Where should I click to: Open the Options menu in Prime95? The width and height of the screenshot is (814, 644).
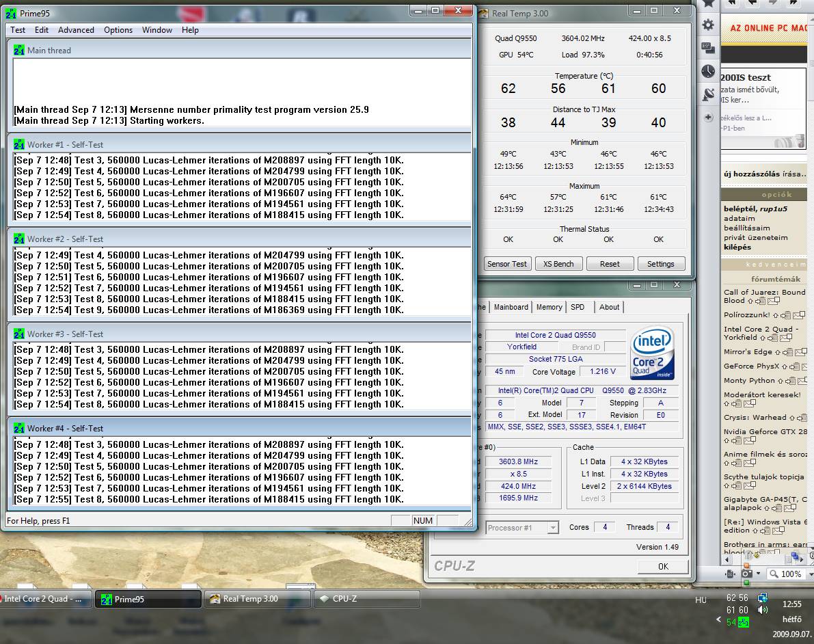(x=118, y=30)
